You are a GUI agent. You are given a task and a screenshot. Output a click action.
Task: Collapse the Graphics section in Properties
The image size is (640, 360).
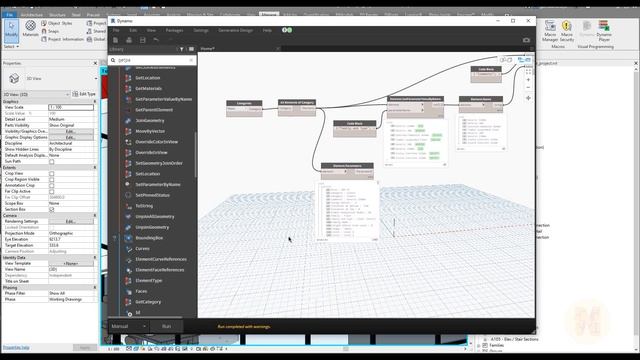tap(95, 101)
